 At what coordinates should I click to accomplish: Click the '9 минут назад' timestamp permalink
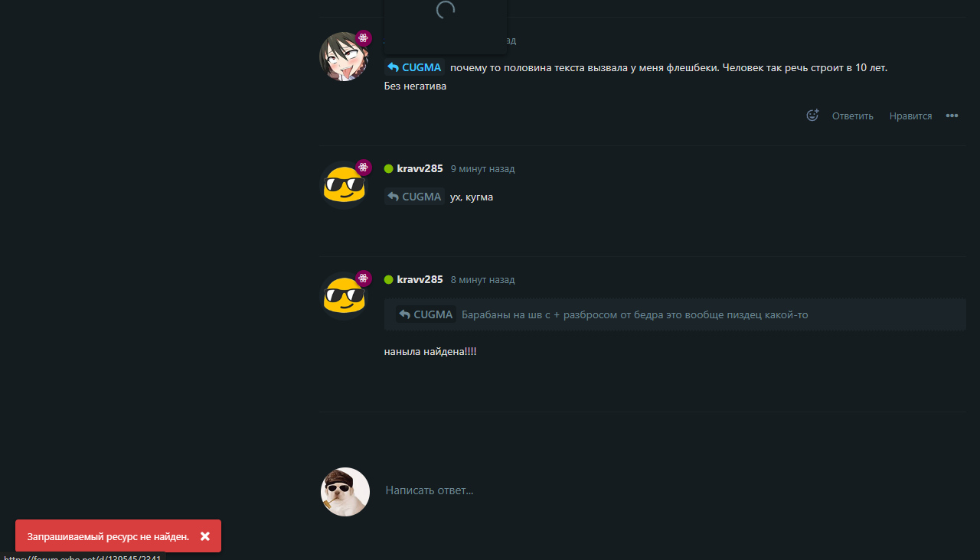point(483,168)
